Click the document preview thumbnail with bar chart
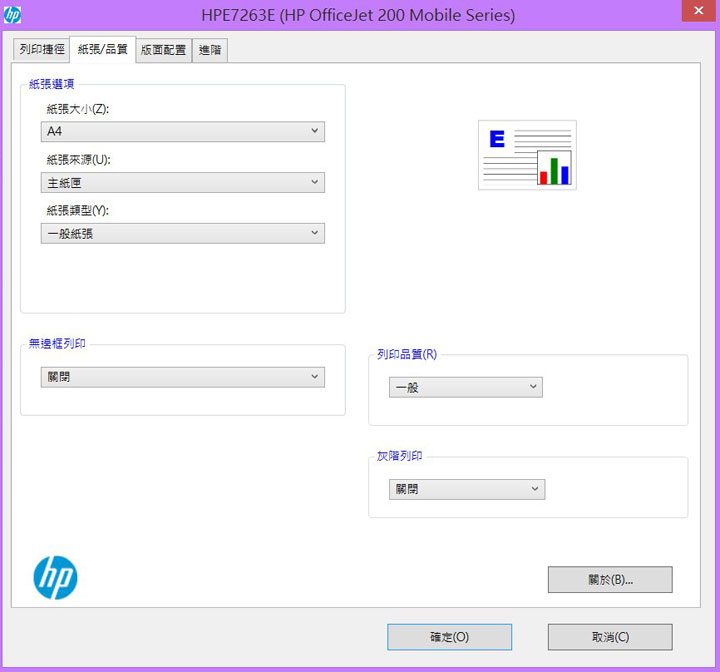720x672 pixels. 527,155
